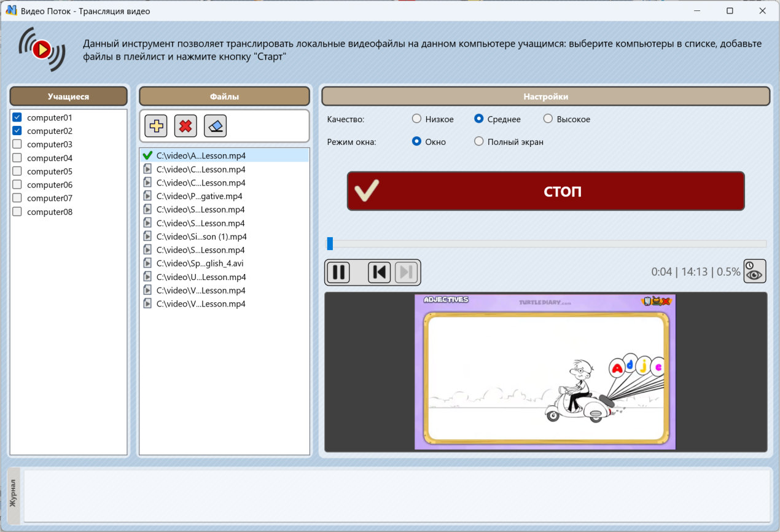Click the video preview thumbnail
The height and width of the screenshot is (532, 780).
pos(545,372)
